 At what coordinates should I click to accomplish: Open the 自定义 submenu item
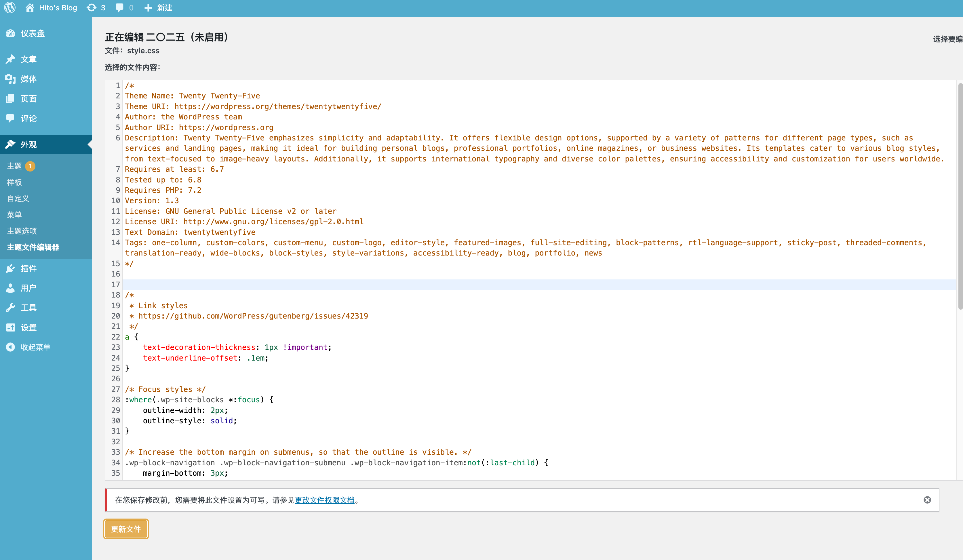coord(18,199)
